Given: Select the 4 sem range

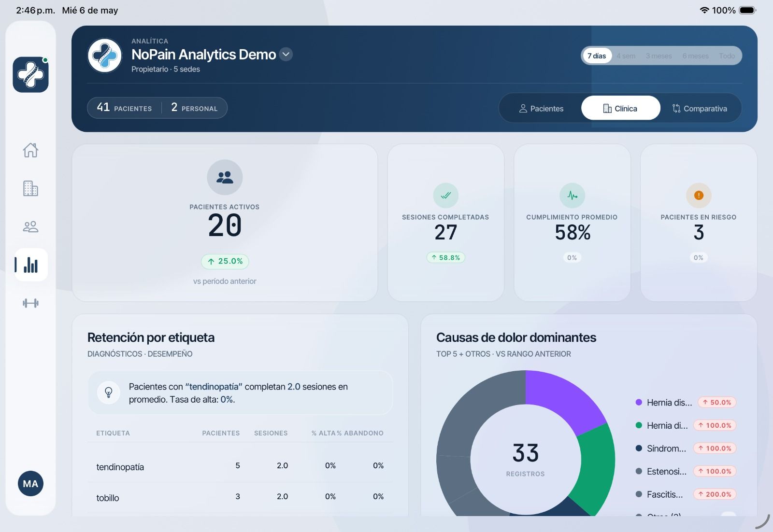Looking at the screenshot, I should tap(626, 56).
